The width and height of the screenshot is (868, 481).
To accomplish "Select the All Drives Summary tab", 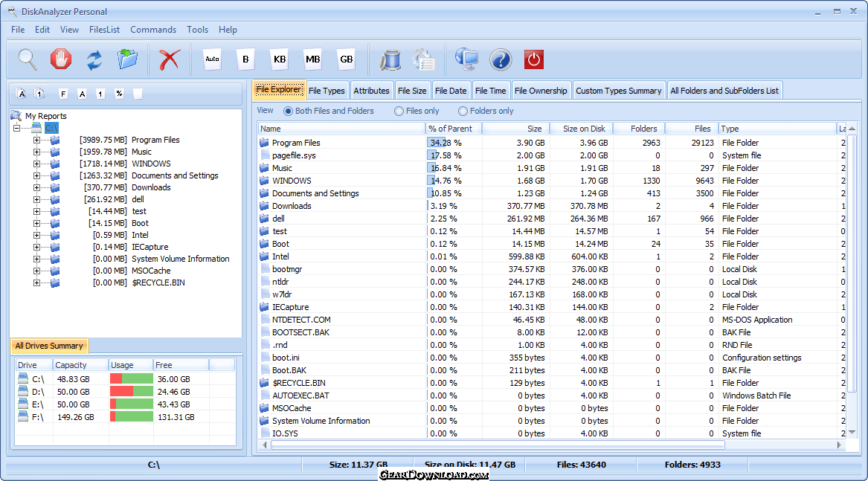I will [x=49, y=346].
